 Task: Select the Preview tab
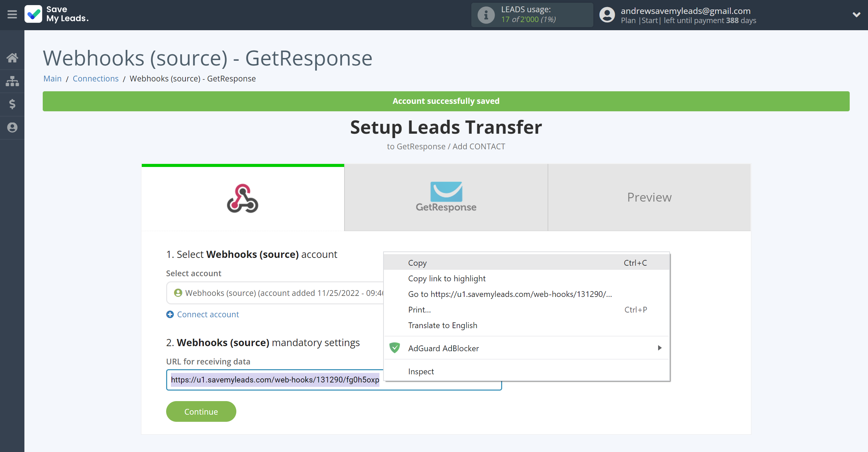649,198
